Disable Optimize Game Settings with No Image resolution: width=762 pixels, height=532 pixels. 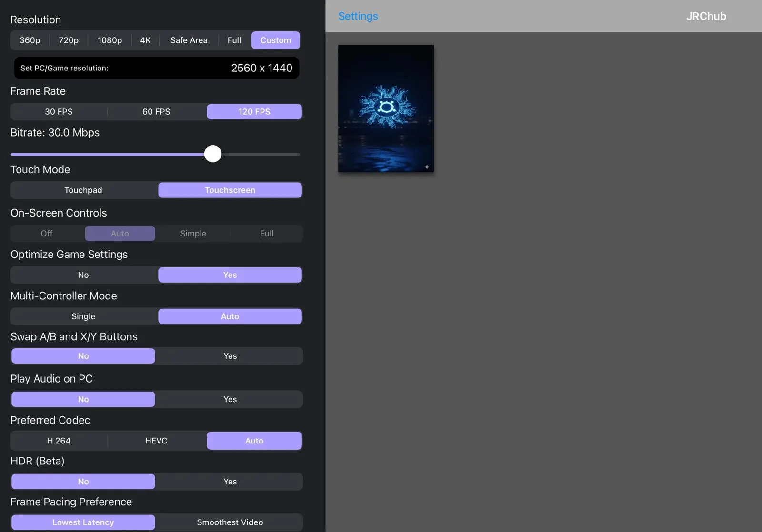click(x=83, y=275)
